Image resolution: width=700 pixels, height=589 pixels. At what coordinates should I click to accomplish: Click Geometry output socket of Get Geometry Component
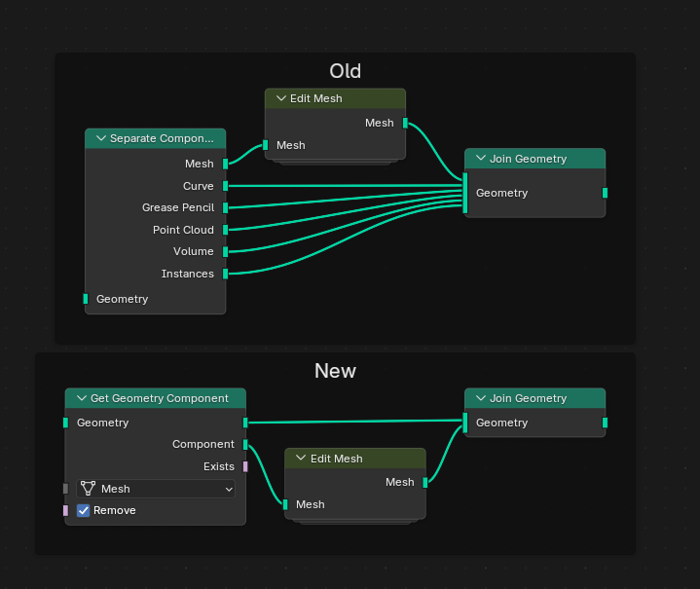click(x=245, y=423)
